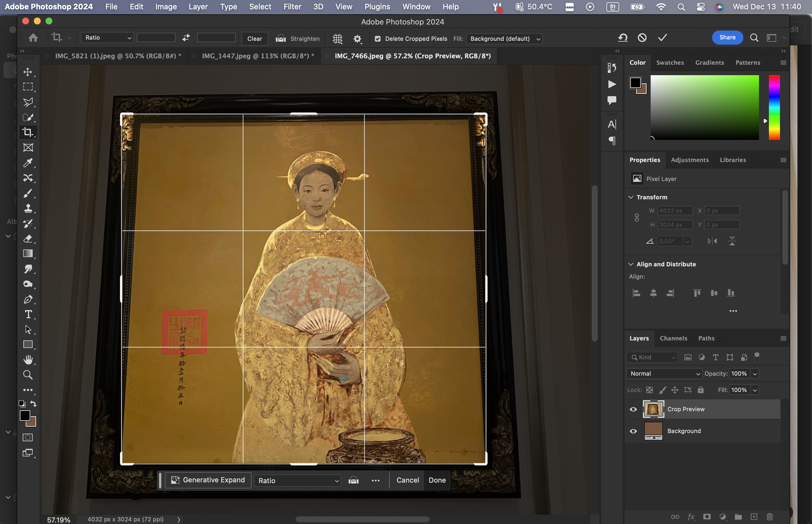The image size is (812, 524).
Task: Click the rainbow hue slider strip
Action: (x=774, y=107)
